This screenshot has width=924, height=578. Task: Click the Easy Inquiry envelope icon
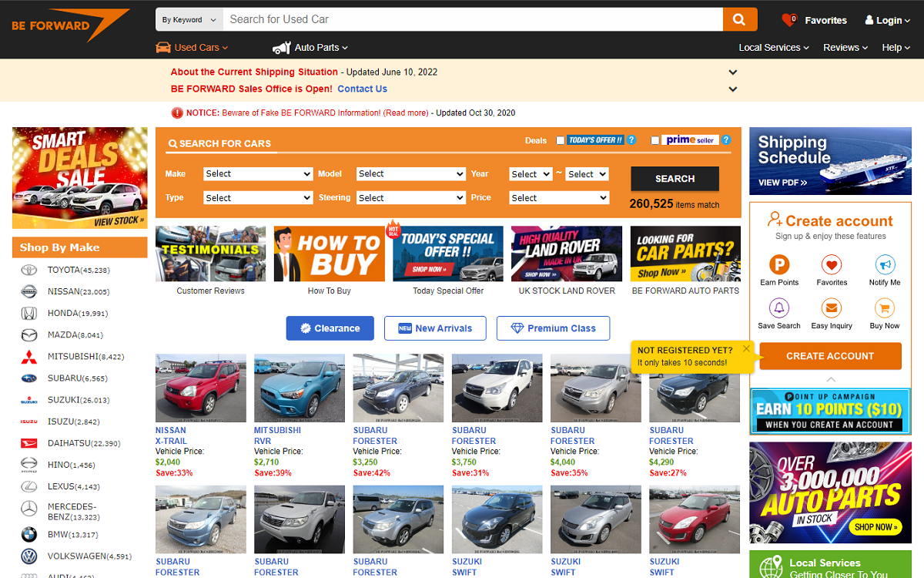(832, 308)
